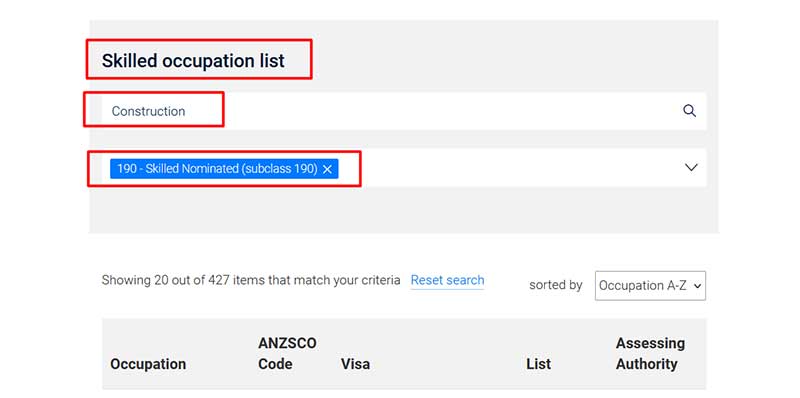This screenshot has height=398, width=800.
Task: Click the Visa column header
Action: (355, 364)
